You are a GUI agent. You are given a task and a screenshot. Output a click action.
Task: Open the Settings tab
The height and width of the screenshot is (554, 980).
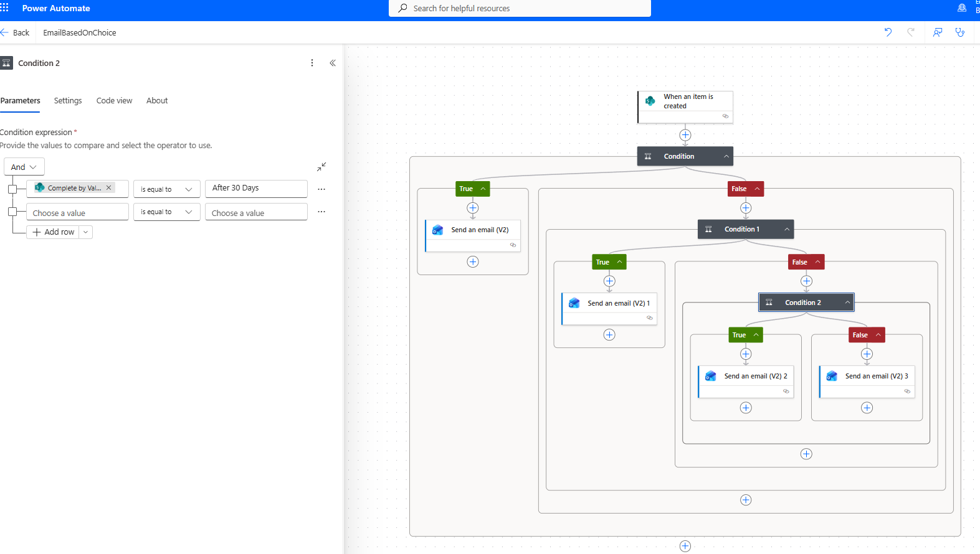[x=68, y=101]
